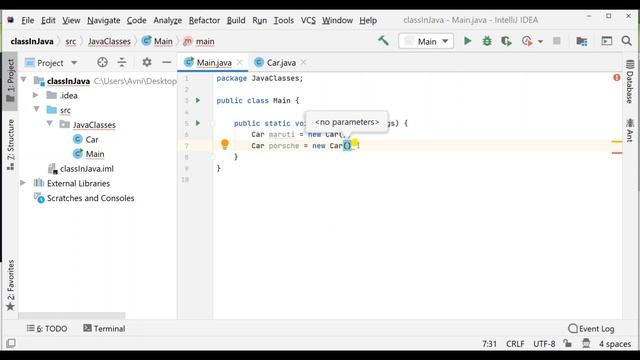Open the Favorites tool window tab

11,285
